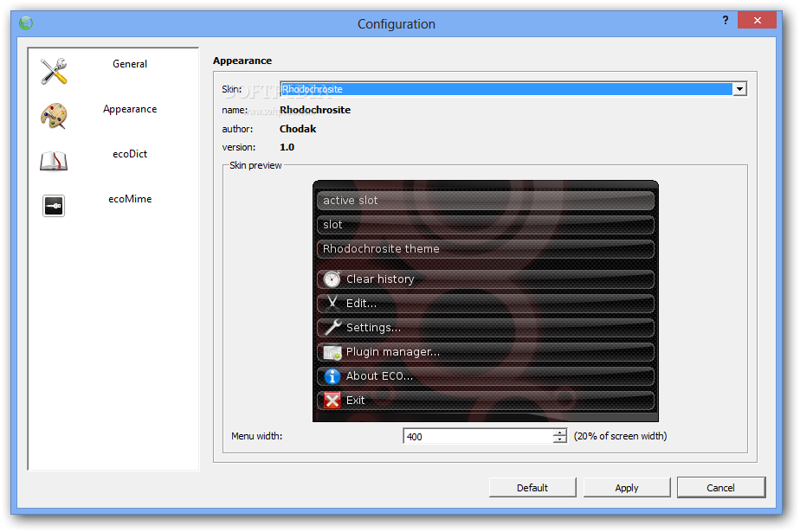Click the active slot preview row
Screen dimensions: 800x532
pyautogui.click(x=485, y=201)
